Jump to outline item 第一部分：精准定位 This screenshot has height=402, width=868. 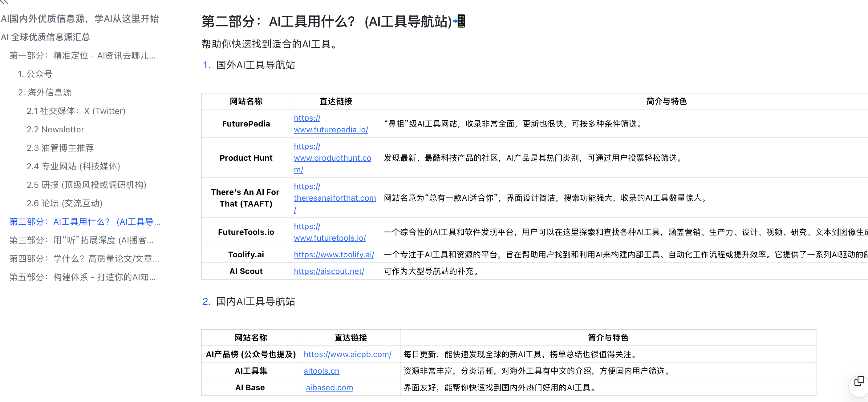tap(82, 55)
